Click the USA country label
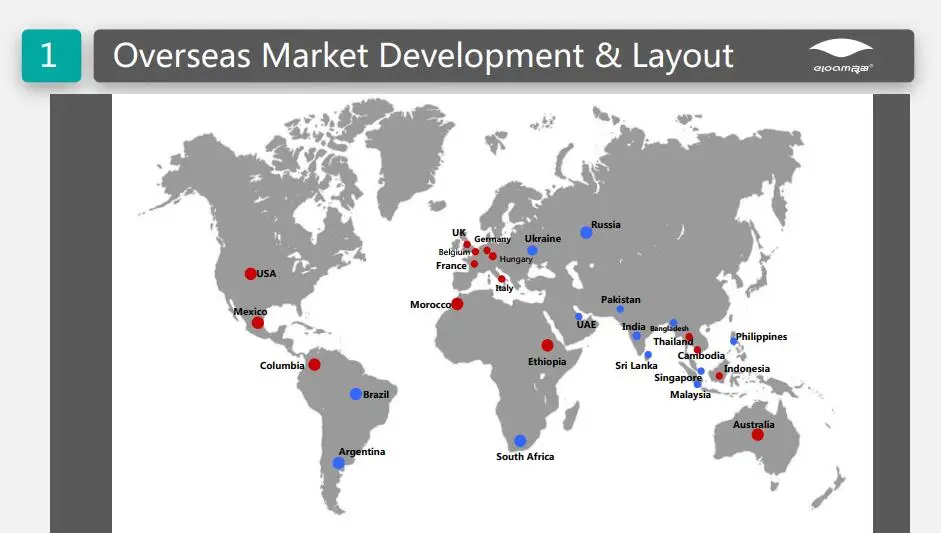The image size is (941, 533). coord(266,274)
